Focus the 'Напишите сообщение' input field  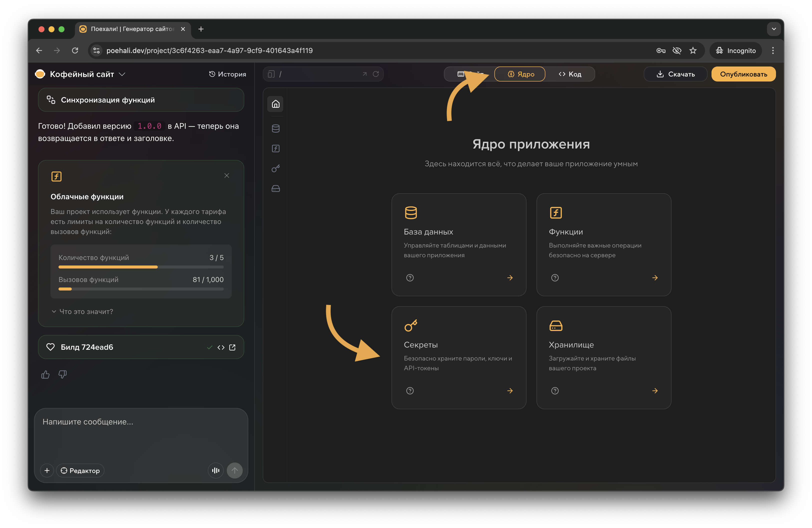(140, 433)
